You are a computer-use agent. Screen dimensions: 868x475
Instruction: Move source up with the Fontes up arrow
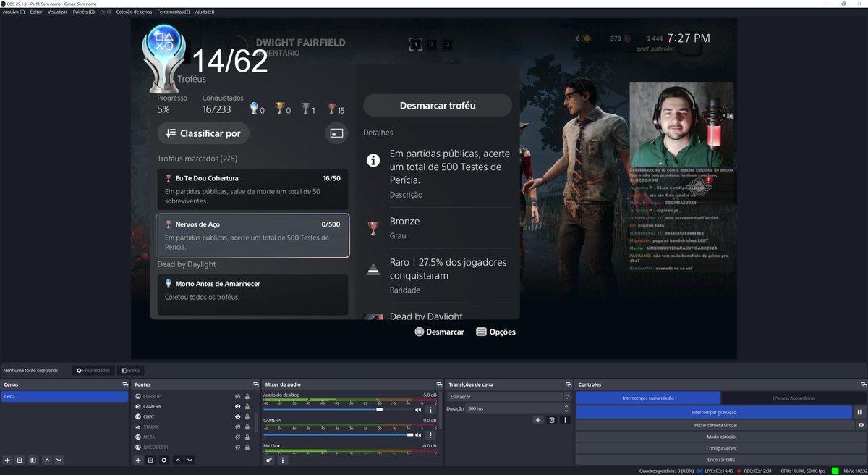178,460
